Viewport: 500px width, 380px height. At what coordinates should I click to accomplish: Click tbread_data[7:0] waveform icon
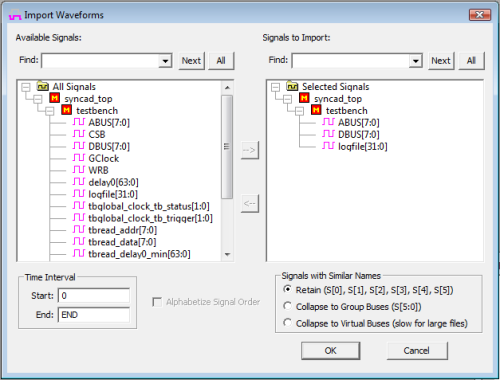coord(79,242)
